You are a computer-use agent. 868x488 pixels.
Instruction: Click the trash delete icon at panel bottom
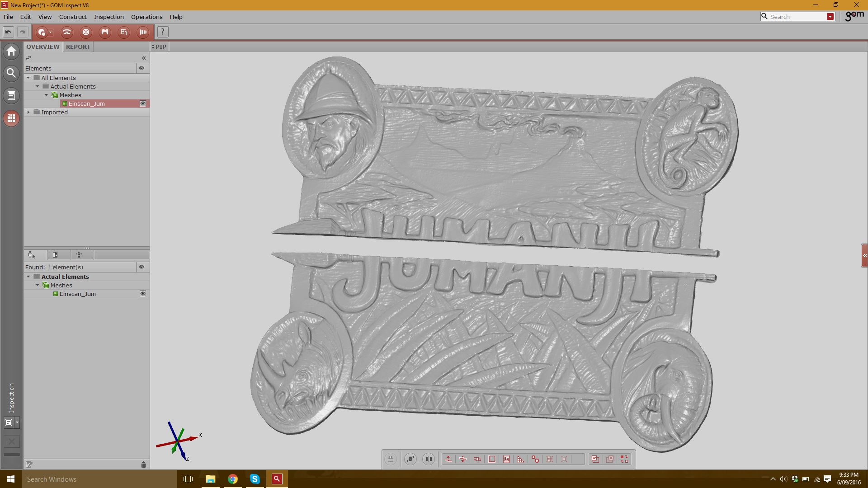click(x=143, y=465)
